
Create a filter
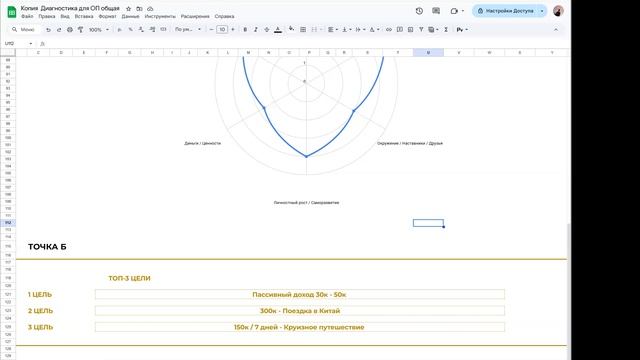[x=421, y=29]
